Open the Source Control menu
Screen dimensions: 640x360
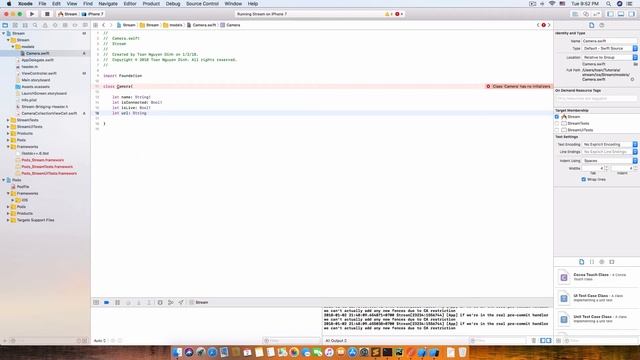[202, 4]
